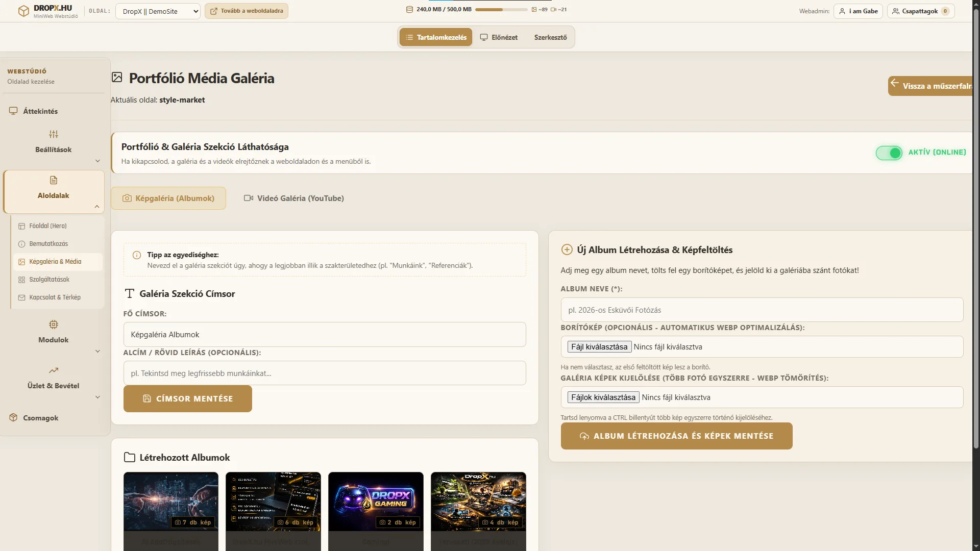Click the DropX.hu cube logo icon
The height and width of the screenshot is (551, 980).
tap(23, 11)
